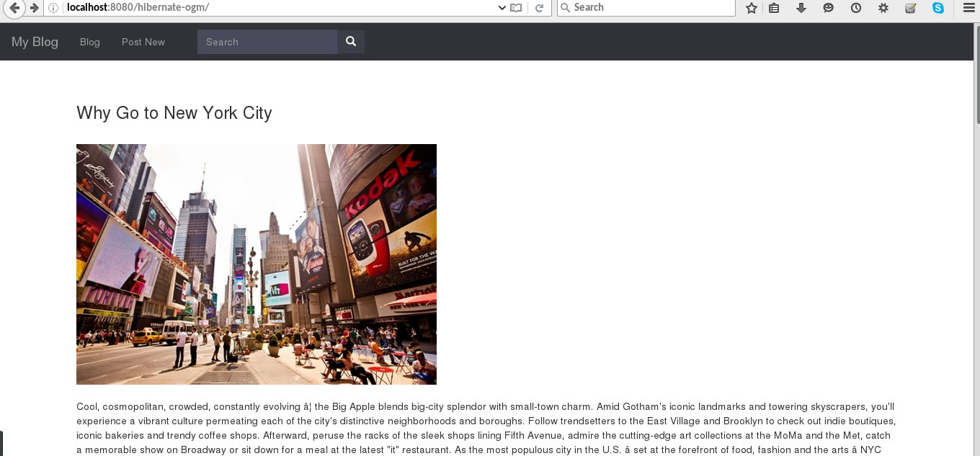The width and height of the screenshot is (980, 456).
Task: Submit blog search with magnifier button
Action: 351,42
